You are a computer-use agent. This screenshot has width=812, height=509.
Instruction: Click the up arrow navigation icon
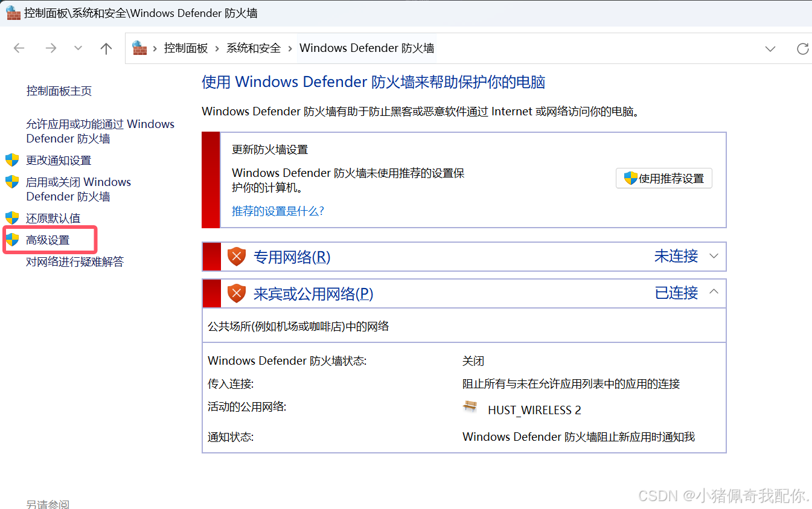click(x=106, y=48)
